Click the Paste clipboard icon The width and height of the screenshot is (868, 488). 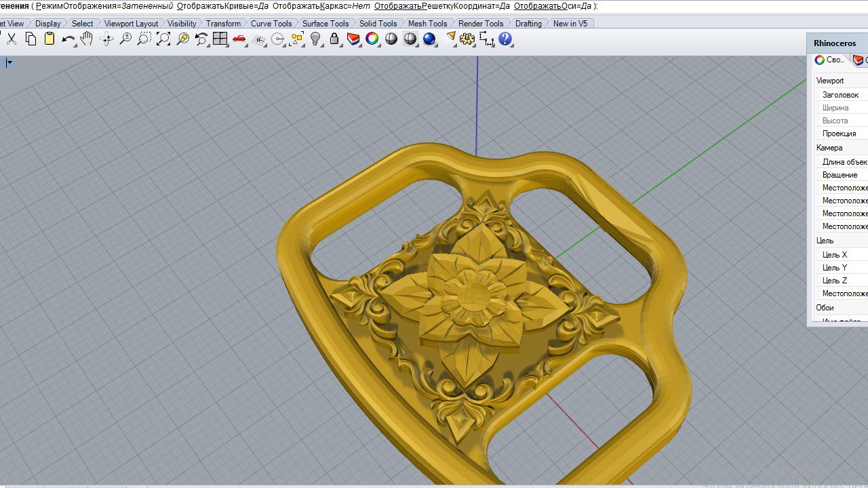coord(50,39)
